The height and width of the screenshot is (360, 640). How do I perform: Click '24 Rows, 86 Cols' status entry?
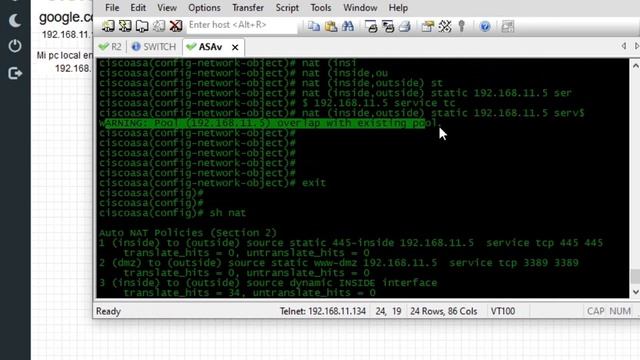444,311
